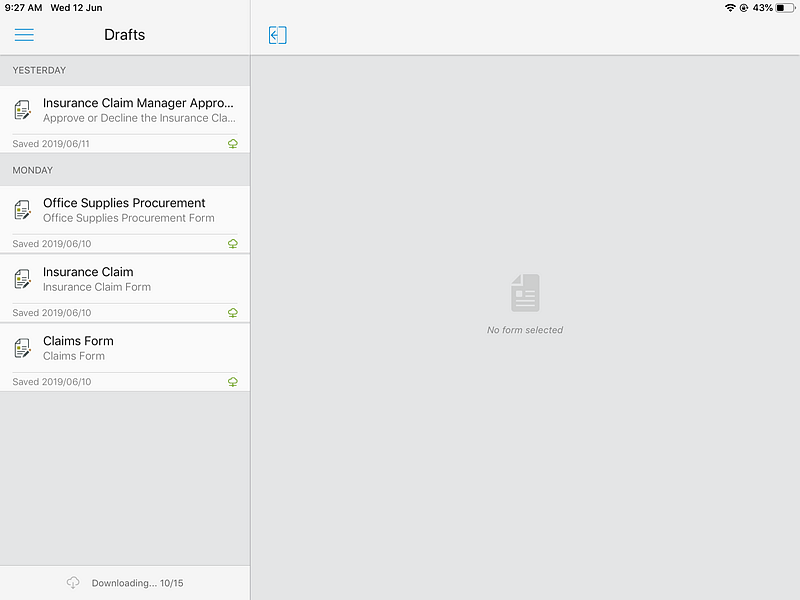
Task: Click Insurance Claim Manager Approval draft icon
Action: click(x=22, y=110)
